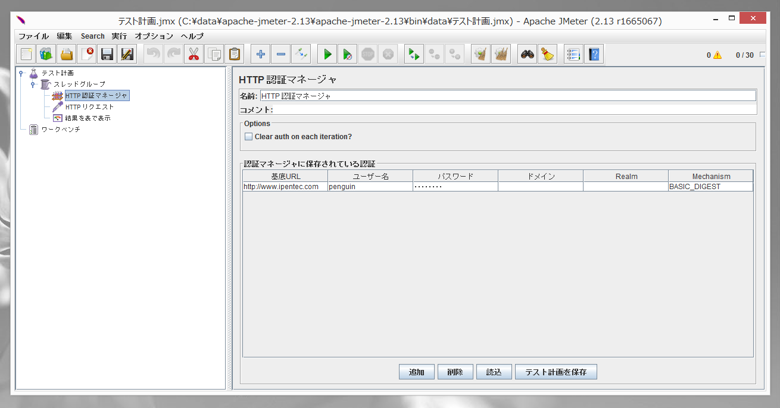The height and width of the screenshot is (408, 780).
Task: Click the Paste clipboard icon
Action: [x=234, y=54]
